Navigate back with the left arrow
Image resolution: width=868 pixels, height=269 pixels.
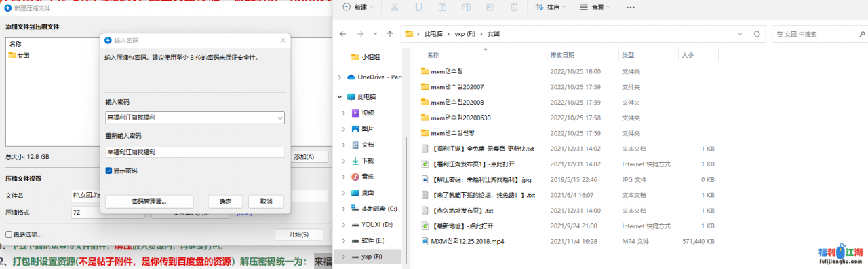(x=343, y=33)
